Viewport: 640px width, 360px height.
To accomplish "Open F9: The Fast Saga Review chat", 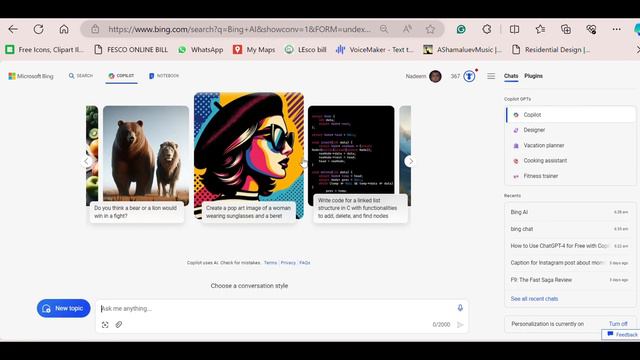I will pyautogui.click(x=569, y=280).
